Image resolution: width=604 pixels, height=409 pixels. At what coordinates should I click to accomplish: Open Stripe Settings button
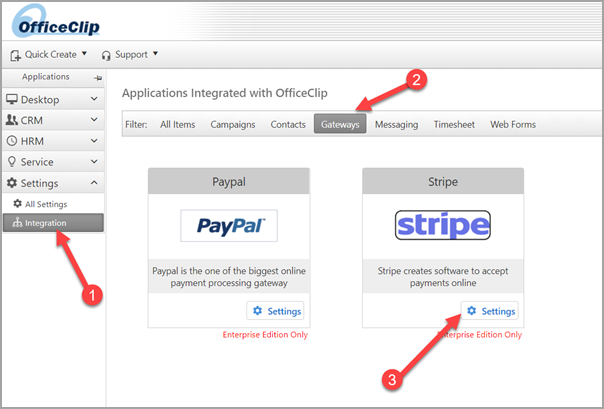(490, 311)
